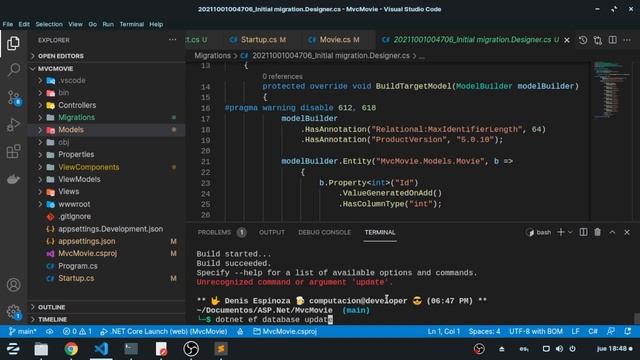640x360 pixels.
Task: Change encoding via UTF-8 with BOM
Action: (x=536, y=331)
